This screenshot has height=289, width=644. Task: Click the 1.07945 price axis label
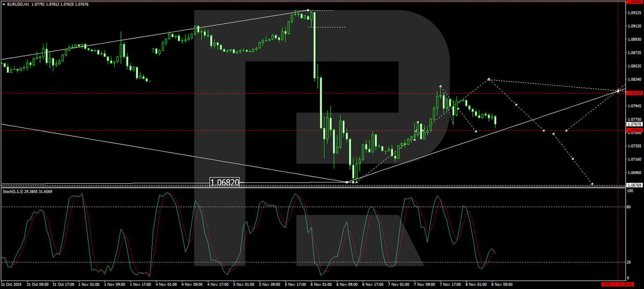tap(635, 106)
